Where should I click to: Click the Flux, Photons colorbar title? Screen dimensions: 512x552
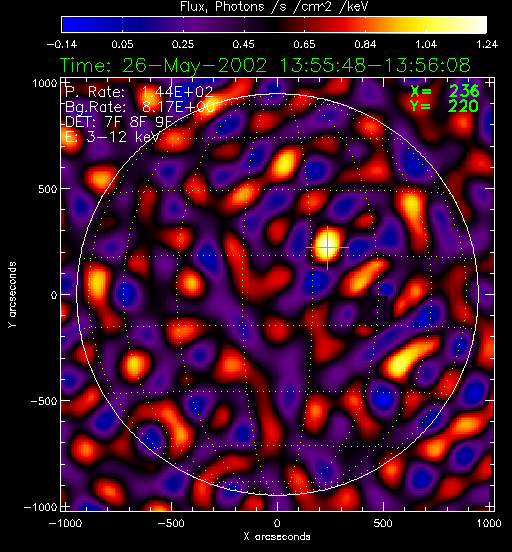click(x=274, y=6)
